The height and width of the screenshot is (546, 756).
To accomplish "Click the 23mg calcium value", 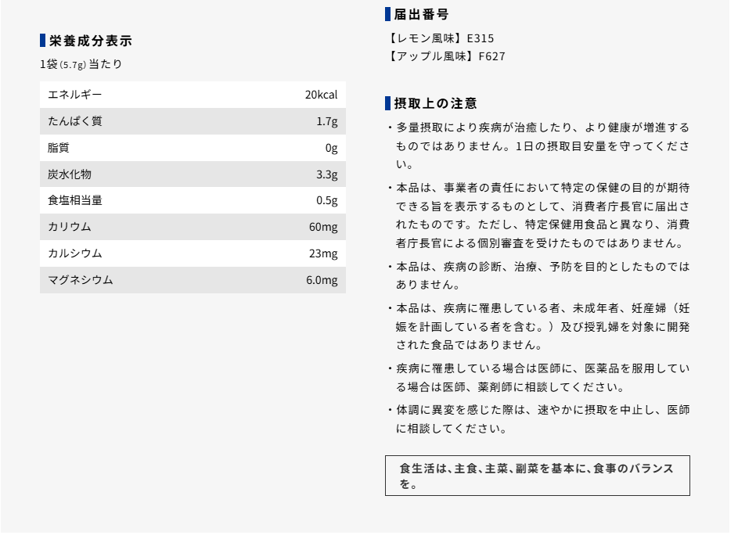I will 322,253.
